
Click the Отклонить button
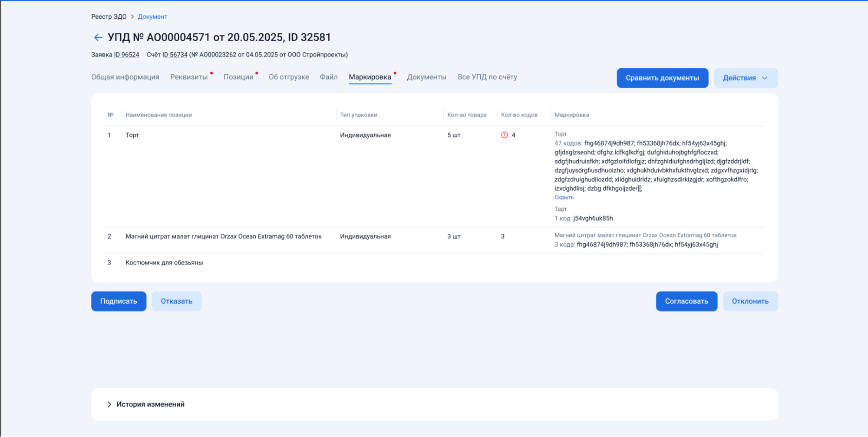tap(750, 301)
